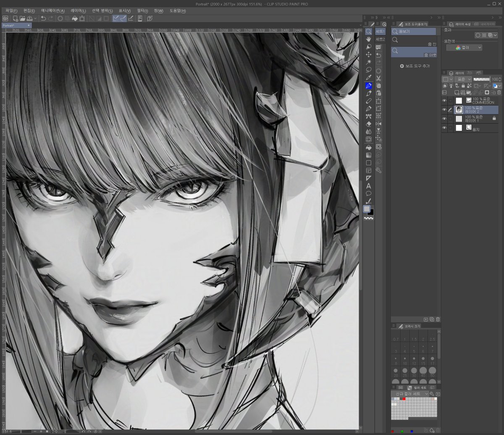Hide the COMMISSION layer
This screenshot has width=504, height=435.
click(x=444, y=100)
